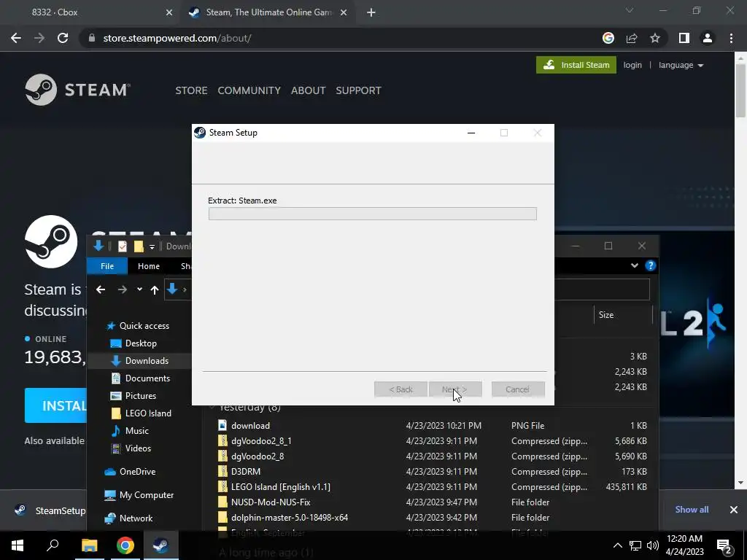Click the login link on Steam page
The image size is (747, 560).
[x=632, y=65]
